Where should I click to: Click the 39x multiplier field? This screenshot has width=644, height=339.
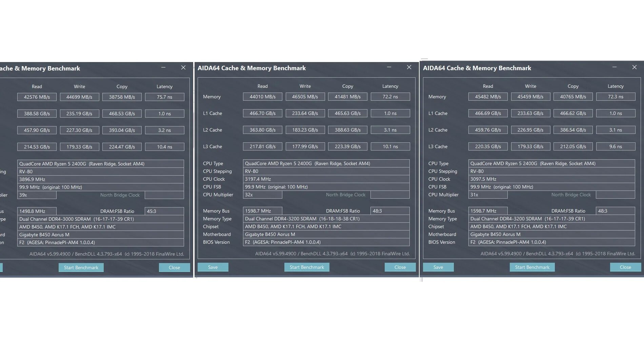click(x=37, y=195)
